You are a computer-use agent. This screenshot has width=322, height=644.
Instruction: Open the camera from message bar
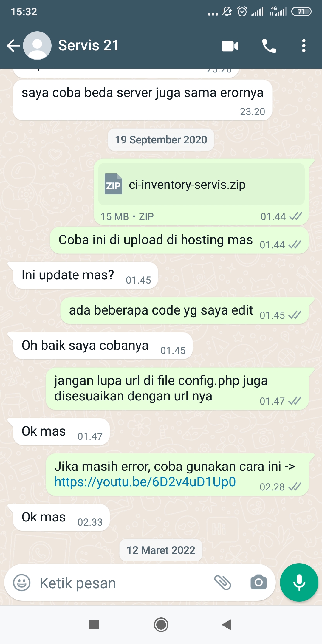click(x=258, y=582)
